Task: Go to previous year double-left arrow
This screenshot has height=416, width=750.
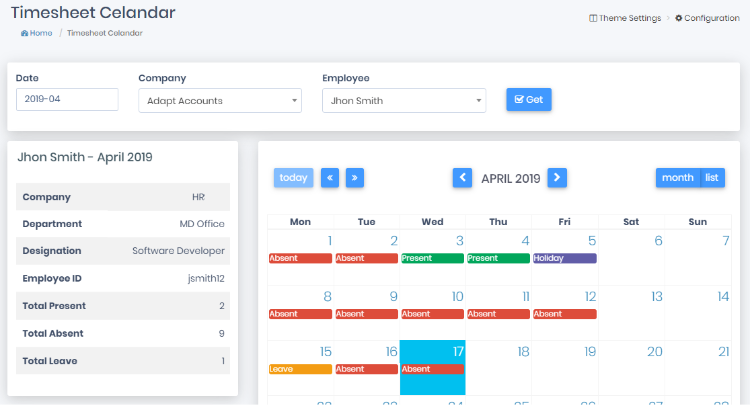Action: click(x=330, y=178)
